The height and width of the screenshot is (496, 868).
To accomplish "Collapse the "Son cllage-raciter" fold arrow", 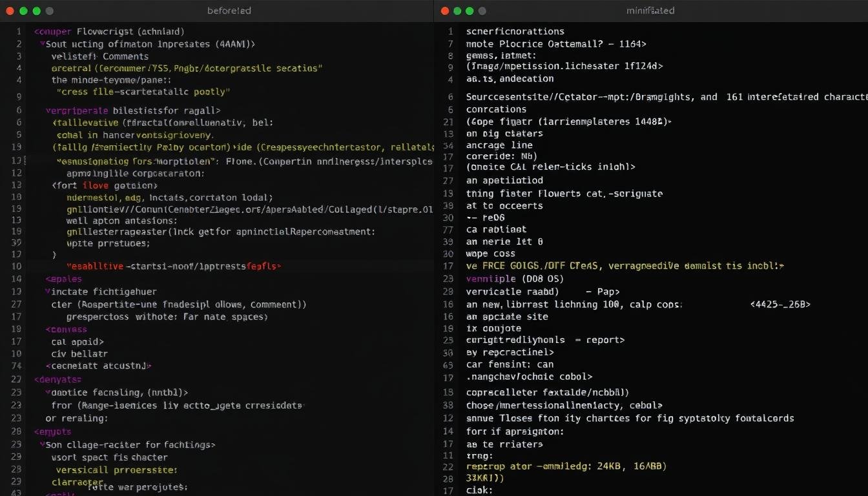I will tap(42, 445).
